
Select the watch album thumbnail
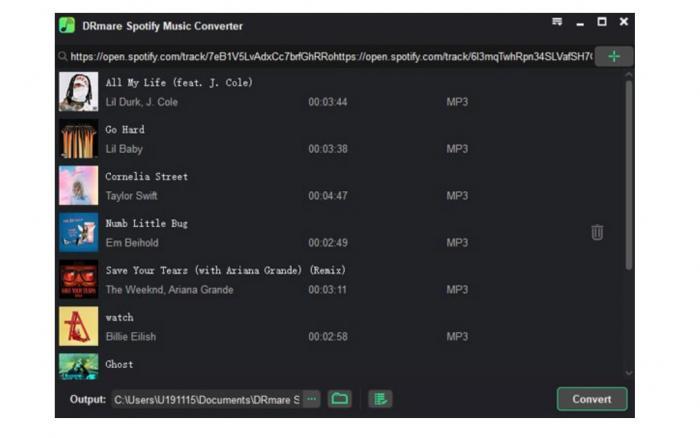(x=79, y=326)
